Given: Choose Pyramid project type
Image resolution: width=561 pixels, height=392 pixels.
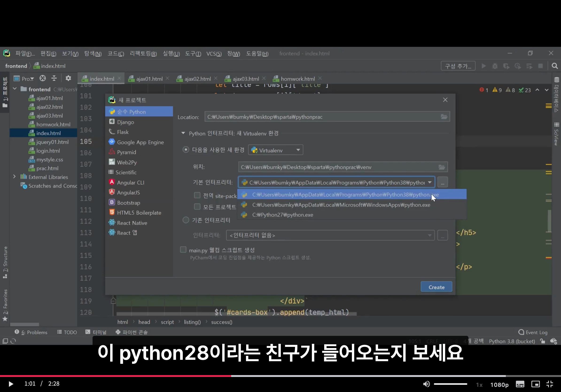Looking at the screenshot, I should pyautogui.click(x=139, y=152).
